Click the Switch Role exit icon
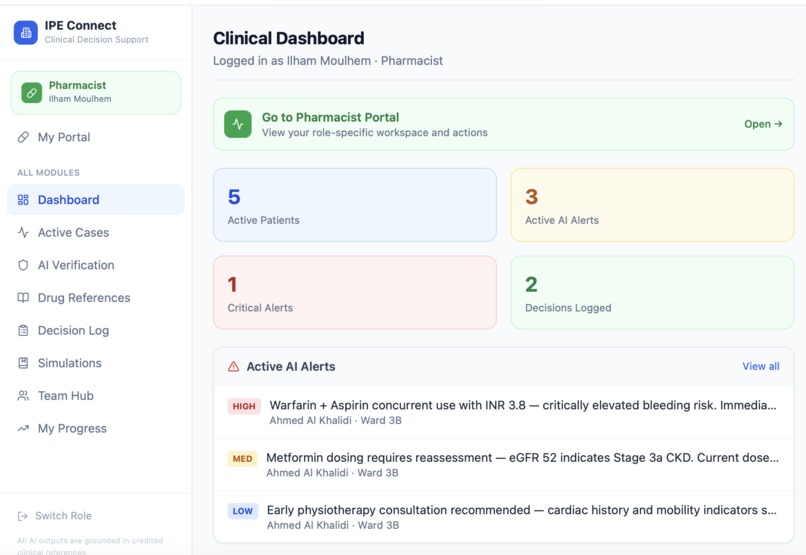 (x=23, y=516)
